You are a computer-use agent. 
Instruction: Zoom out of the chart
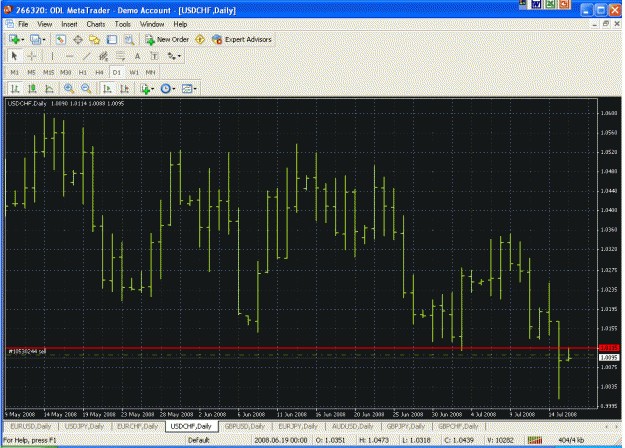pos(86,89)
